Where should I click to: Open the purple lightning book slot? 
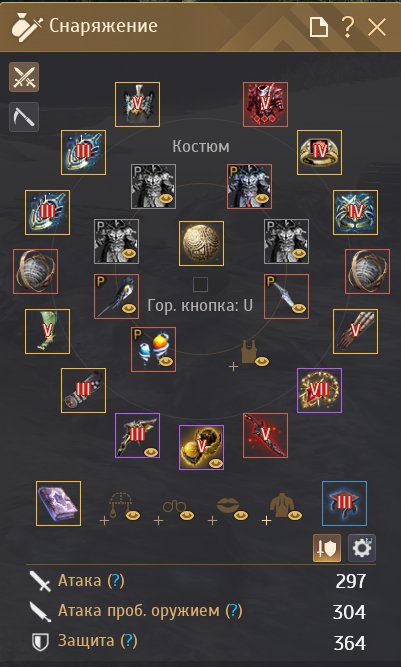[58, 503]
